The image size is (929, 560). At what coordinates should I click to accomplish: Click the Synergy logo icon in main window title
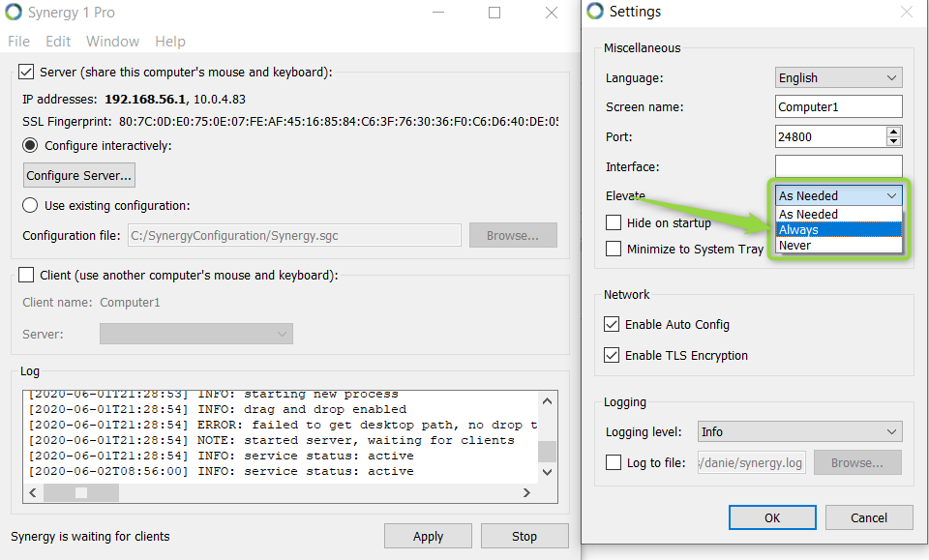(x=13, y=12)
